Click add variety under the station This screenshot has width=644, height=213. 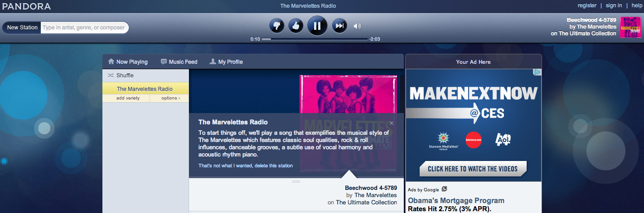point(128,98)
